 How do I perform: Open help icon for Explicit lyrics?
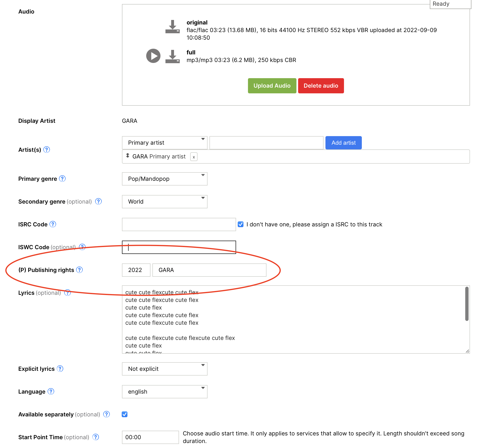60,369
